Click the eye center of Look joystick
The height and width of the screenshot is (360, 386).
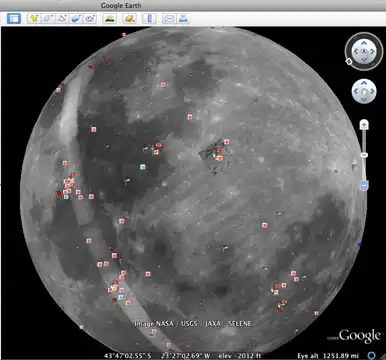coord(364,51)
